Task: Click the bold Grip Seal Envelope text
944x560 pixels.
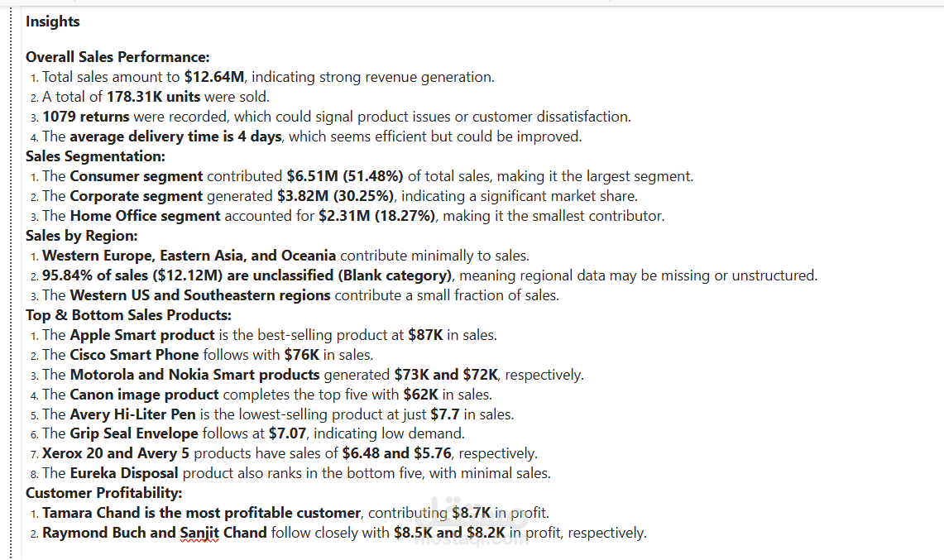Action: (133, 433)
